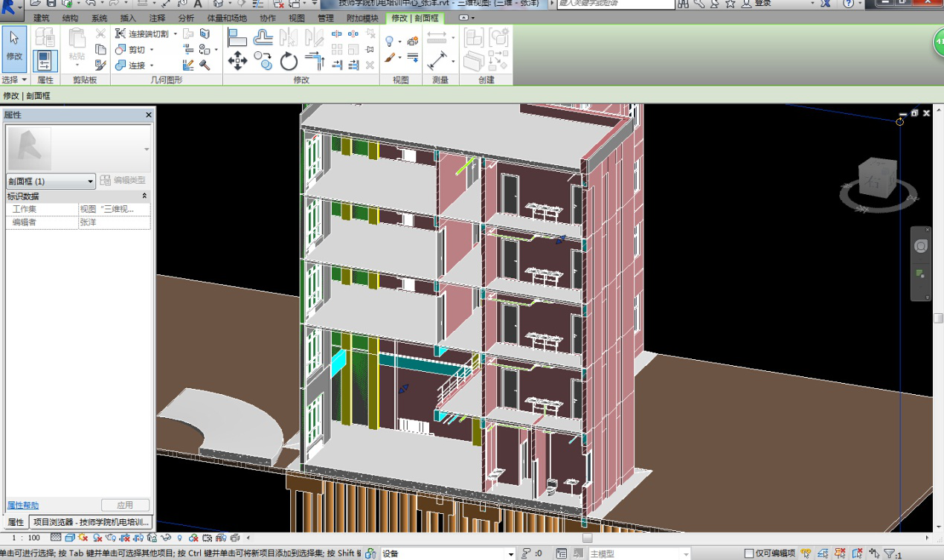Select the Copy tool with circles icon
Viewport: 944px width, 560px height.
click(263, 60)
